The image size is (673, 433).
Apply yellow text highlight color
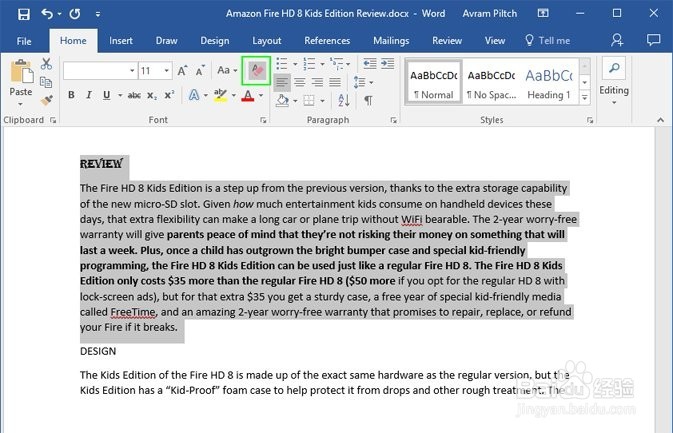(x=220, y=95)
